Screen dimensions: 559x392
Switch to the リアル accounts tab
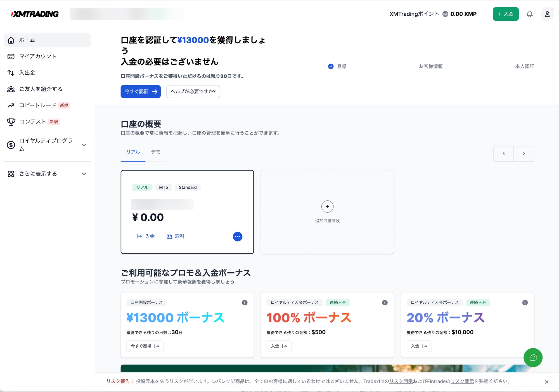133,152
